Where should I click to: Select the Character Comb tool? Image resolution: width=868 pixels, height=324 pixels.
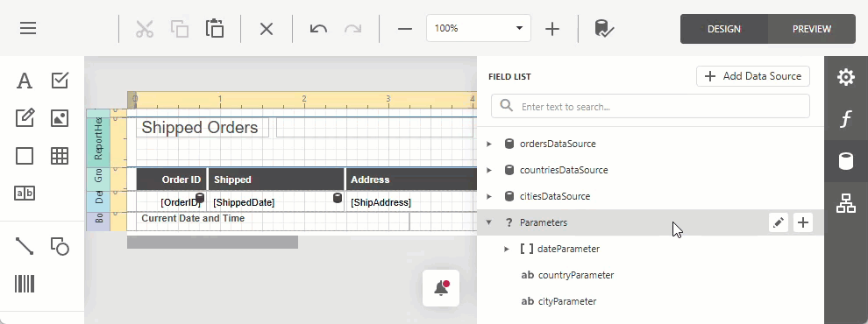click(25, 194)
